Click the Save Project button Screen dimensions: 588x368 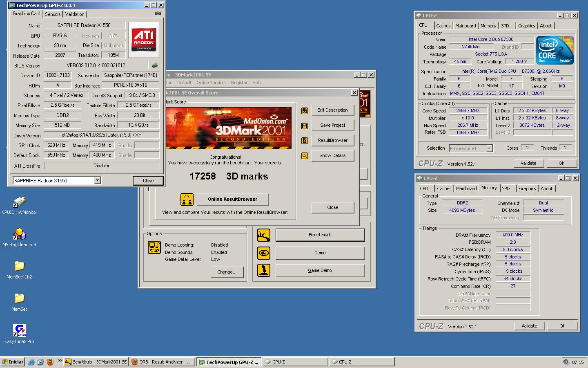[x=333, y=126]
